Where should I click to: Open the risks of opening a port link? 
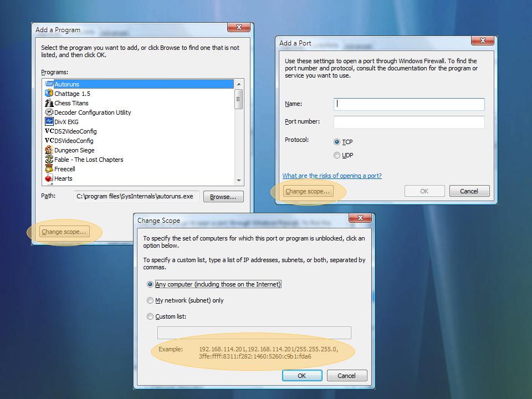[x=332, y=176]
